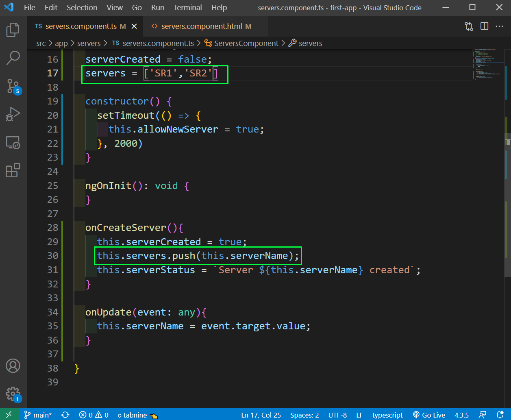Split the editor to the right

pos(484,26)
